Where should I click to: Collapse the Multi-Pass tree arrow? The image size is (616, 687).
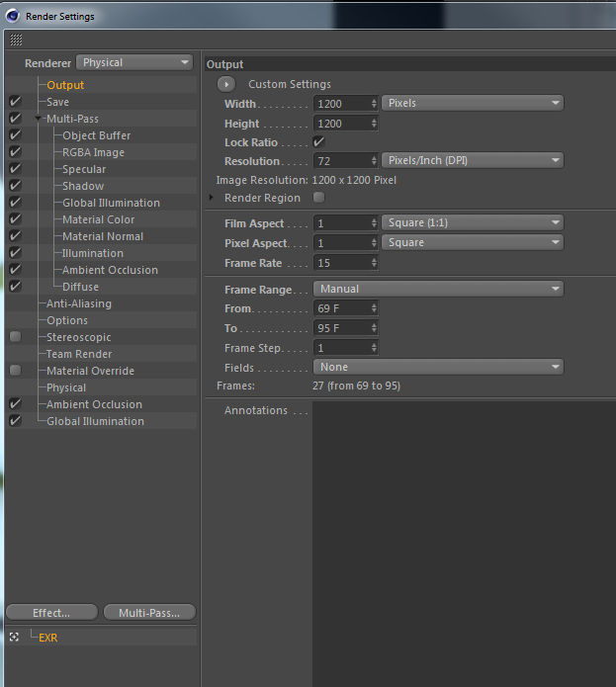[39, 119]
